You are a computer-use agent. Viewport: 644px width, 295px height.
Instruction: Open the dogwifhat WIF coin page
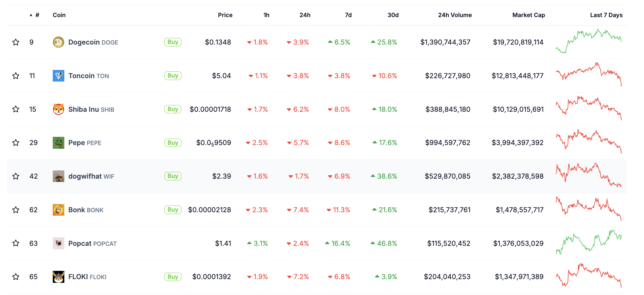click(91, 176)
